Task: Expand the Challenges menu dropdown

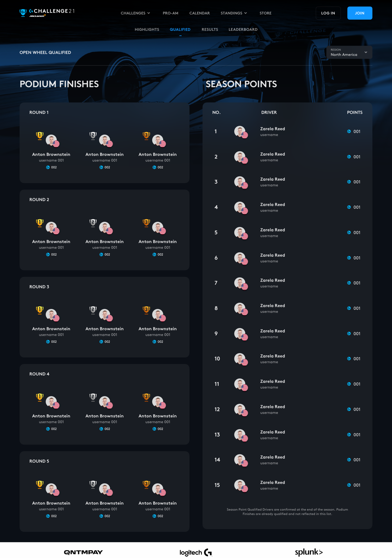Action: coord(135,13)
